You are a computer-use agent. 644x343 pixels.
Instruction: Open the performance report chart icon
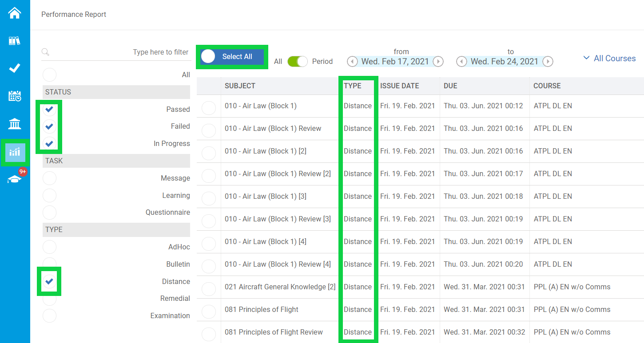(15, 152)
